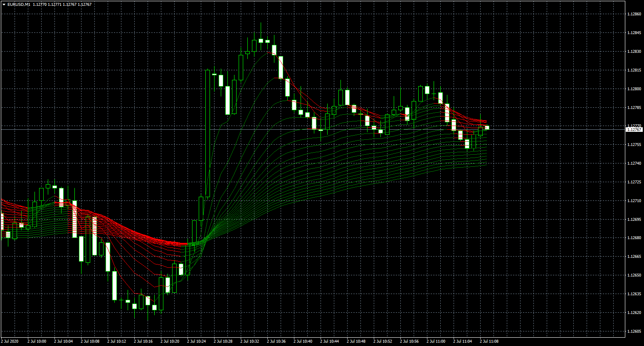644x346 pixels.
Task: Open the chart menu triangle beside EURUSD,M1
Action: (4, 5)
